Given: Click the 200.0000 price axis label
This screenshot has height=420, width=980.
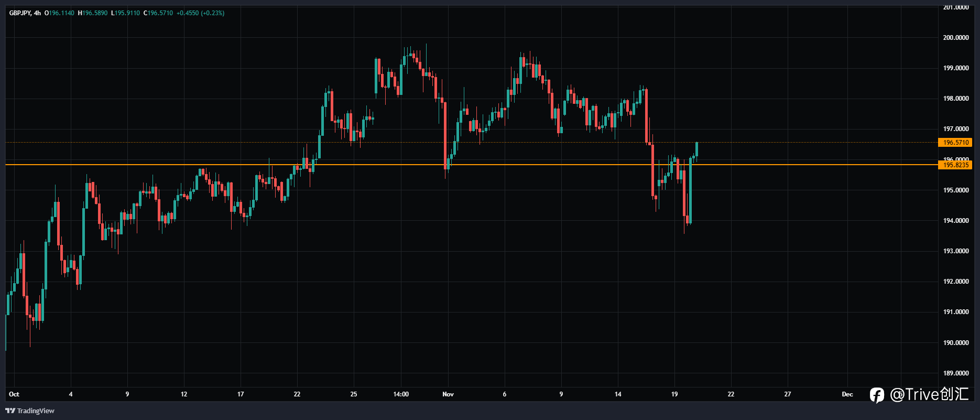Looking at the screenshot, I should coord(956,38).
